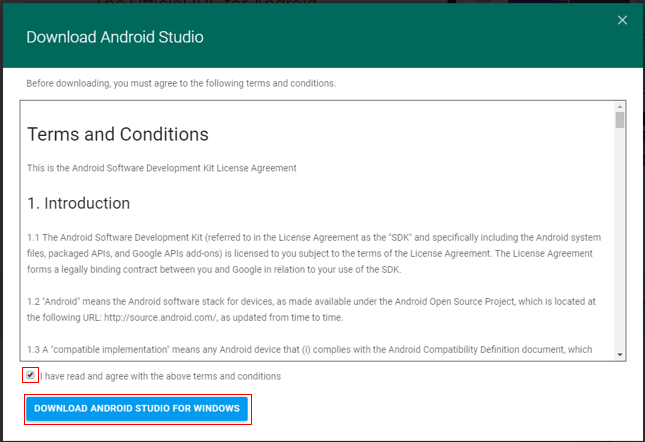
Task: Click the 'Download Android Studio' dialog title
Action: pos(115,37)
